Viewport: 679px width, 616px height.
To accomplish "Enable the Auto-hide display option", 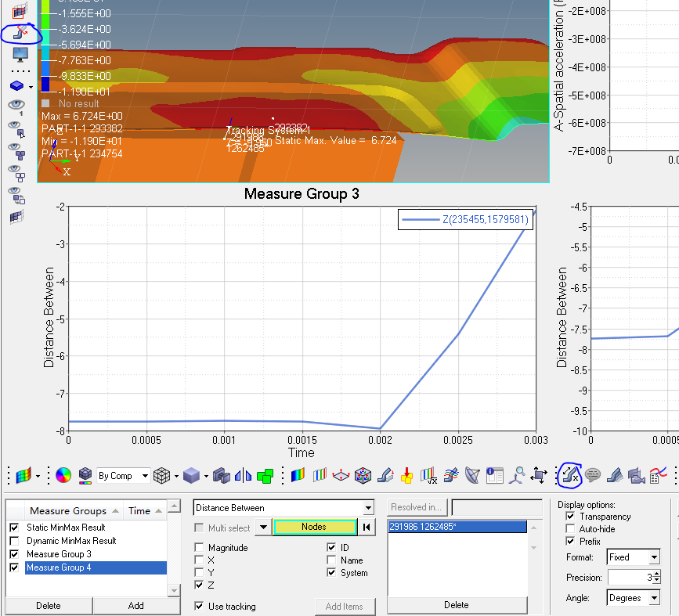I will (569, 529).
